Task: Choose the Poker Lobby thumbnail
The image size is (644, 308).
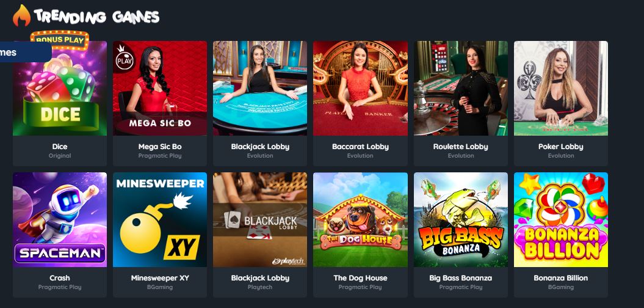Action: [560, 88]
